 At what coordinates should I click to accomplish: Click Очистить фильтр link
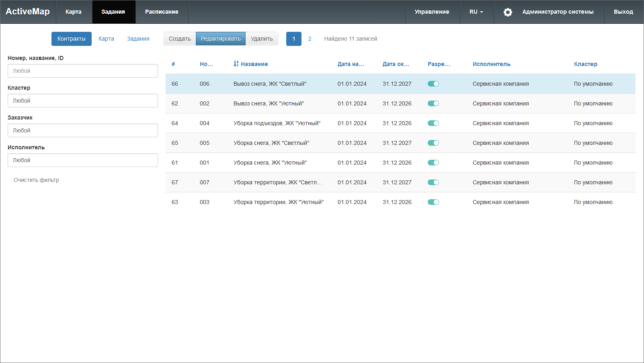[x=36, y=180]
